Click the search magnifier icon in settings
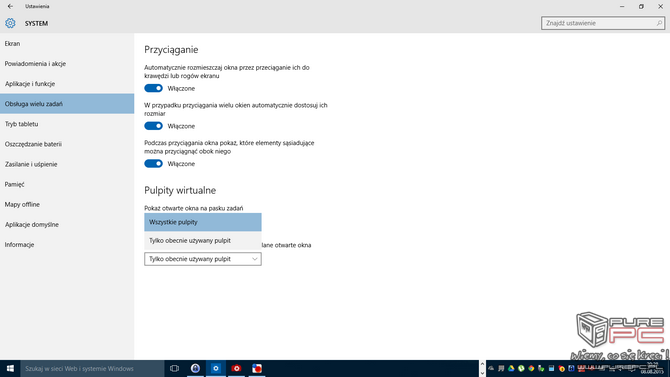The image size is (670, 377). point(659,23)
